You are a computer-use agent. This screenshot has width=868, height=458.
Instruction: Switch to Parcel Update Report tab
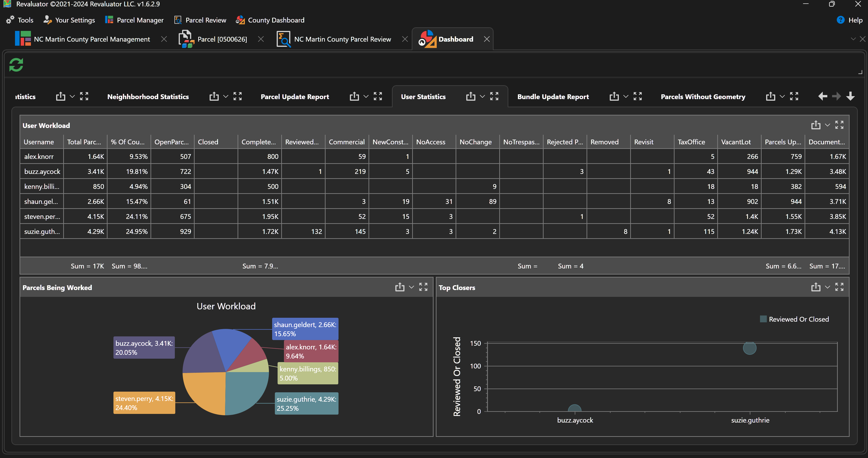[294, 97]
